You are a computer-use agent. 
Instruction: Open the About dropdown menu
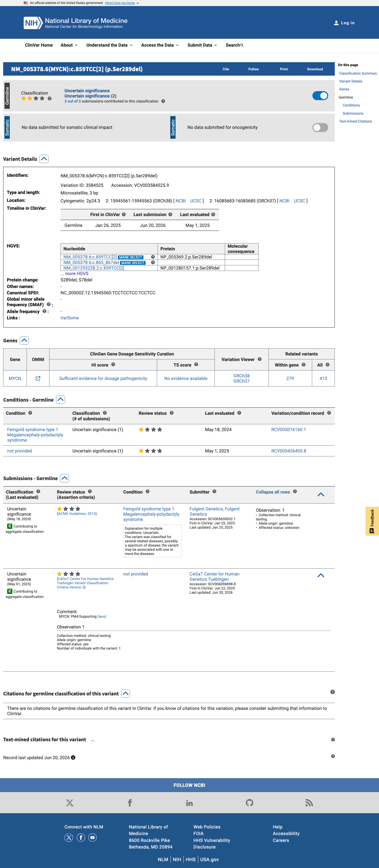[x=69, y=45]
